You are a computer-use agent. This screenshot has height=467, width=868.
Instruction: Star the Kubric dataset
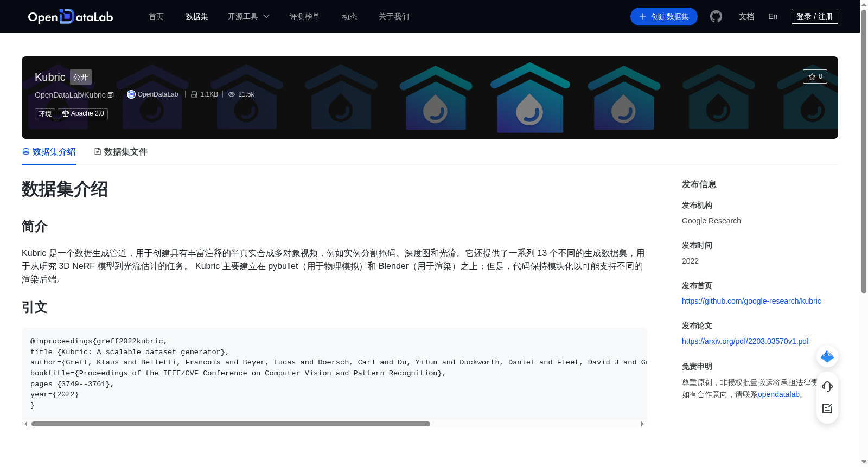pos(815,76)
